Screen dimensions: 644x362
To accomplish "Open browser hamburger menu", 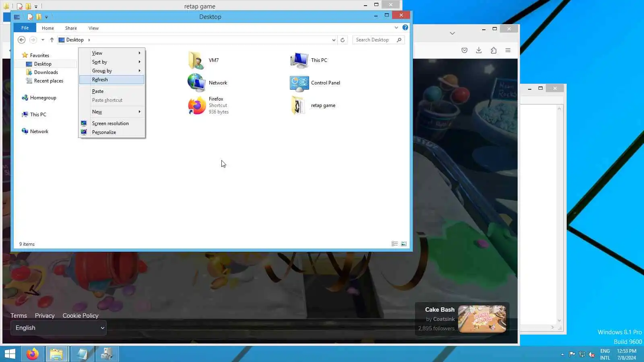I will point(508,50).
